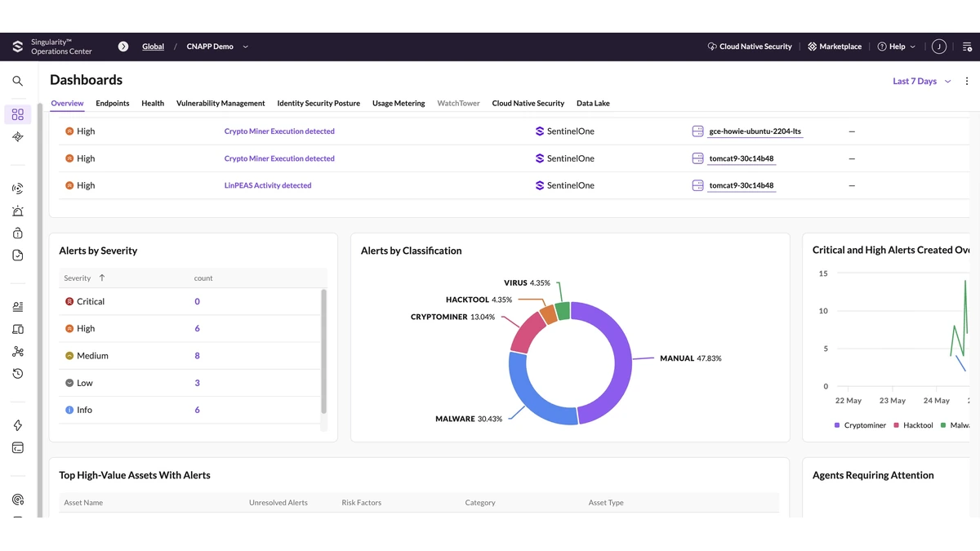Viewport: 980px width, 551px height.
Task: Open the Vulnerability Management tab
Action: coord(220,104)
